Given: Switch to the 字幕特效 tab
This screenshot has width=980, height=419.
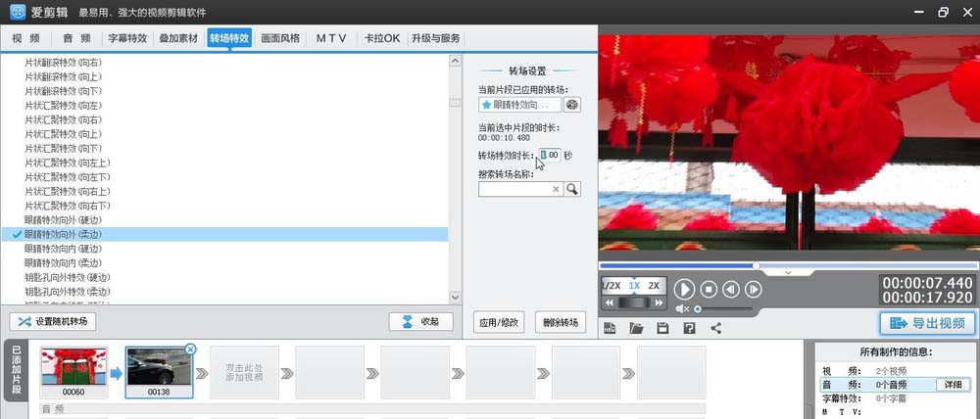Looking at the screenshot, I should 127,38.
